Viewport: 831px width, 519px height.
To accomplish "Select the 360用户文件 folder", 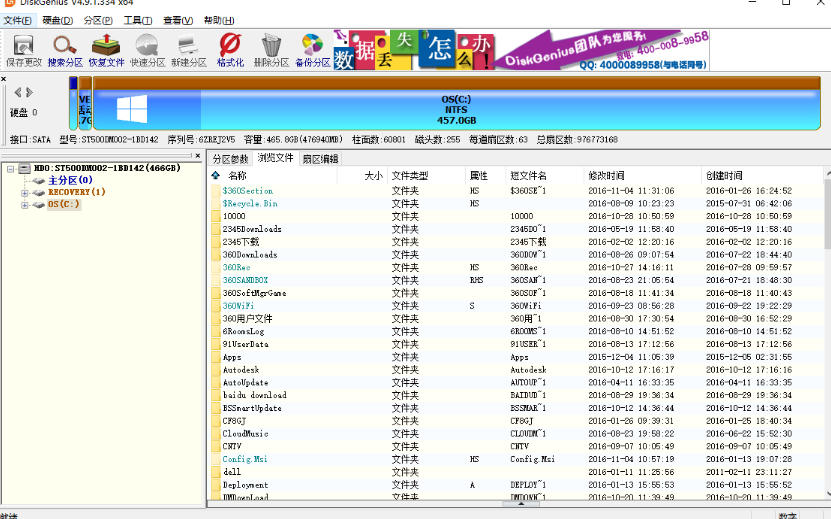I will point(247,319).
